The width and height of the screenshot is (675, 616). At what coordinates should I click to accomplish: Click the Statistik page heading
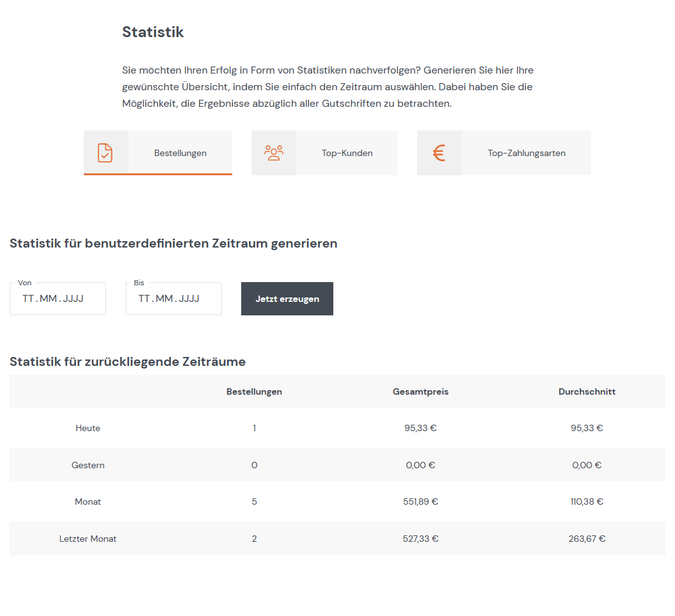pyautogui.click(x=153, y=32)
